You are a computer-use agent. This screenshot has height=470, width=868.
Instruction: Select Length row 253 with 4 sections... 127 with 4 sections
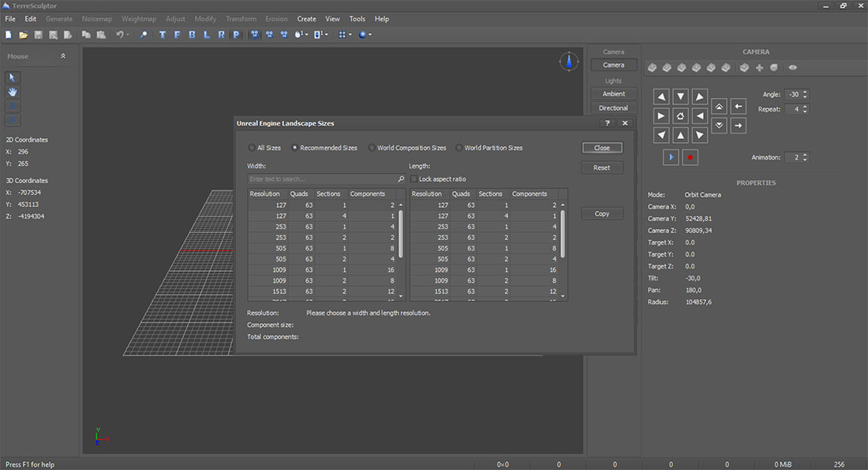point(485,216)
